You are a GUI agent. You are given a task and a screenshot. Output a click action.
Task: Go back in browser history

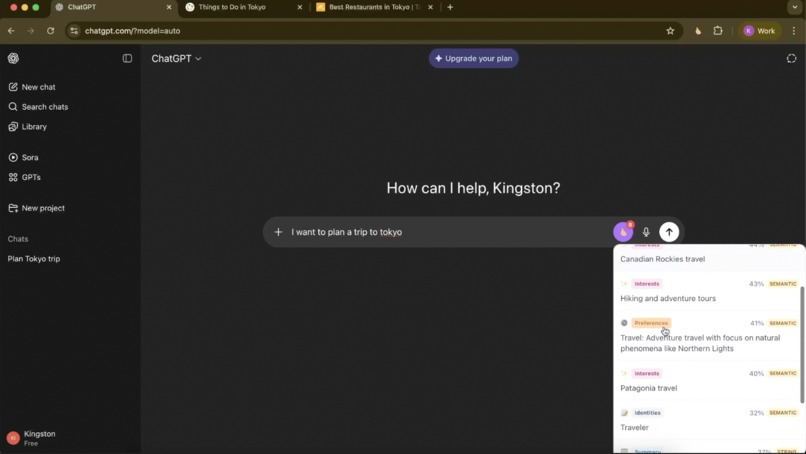click(x=11, y=31)
